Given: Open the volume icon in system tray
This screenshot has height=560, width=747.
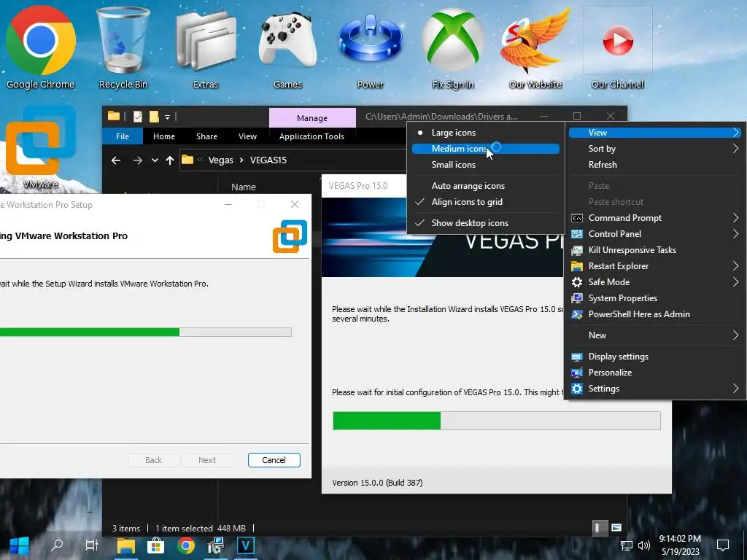Looking at the screenshot, I should coord(644,545).
